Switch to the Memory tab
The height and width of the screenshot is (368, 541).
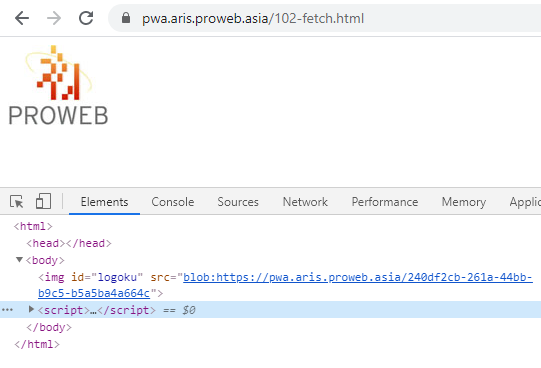[x=464, y=202]
